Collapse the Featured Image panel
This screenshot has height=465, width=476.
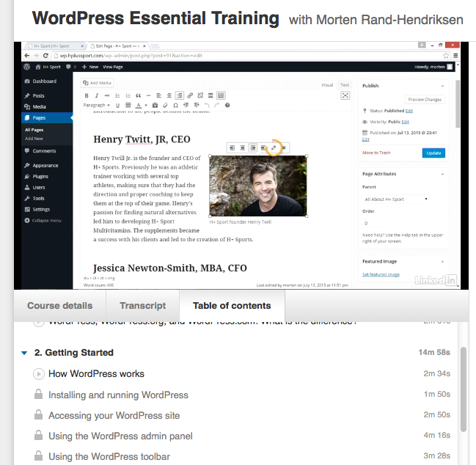(x=442, y=262)
